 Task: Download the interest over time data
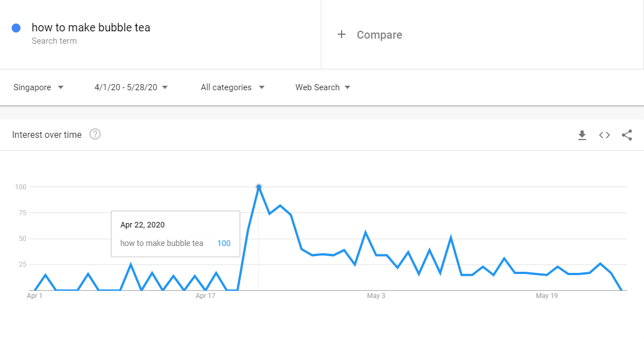click(x=582, y=135)
